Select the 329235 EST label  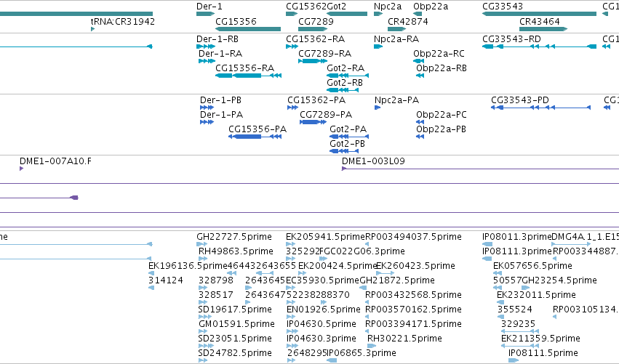coord(518,325)
